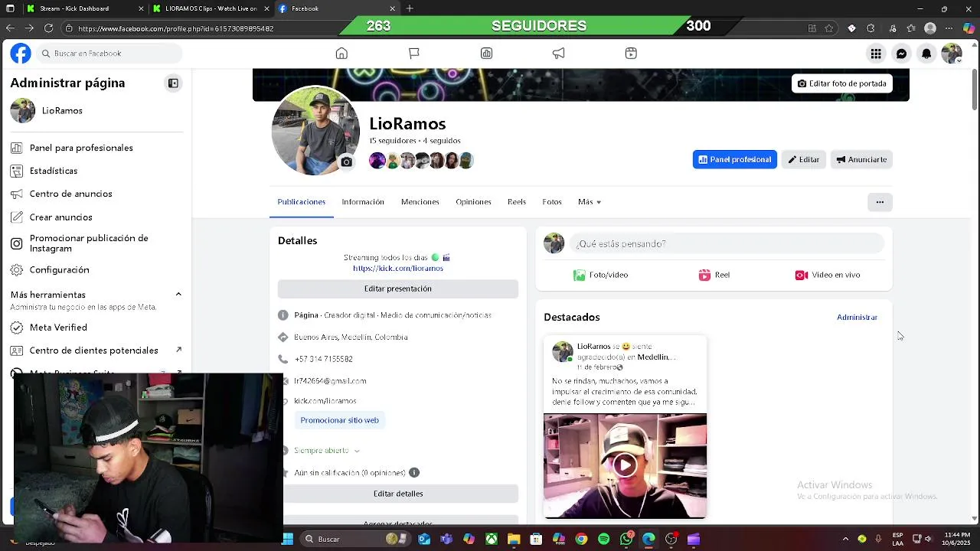Switch to the Fotos tab
980x551 pixels.
(x=552, y=202)
